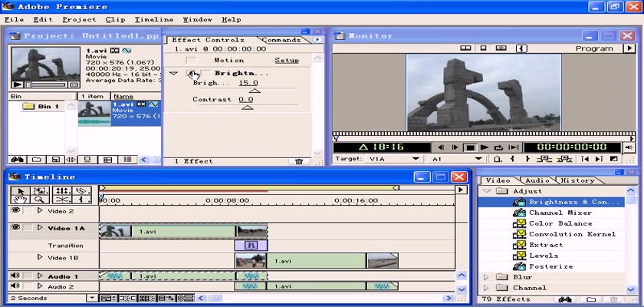Switch Monitor to Dual View

click(465, 48)
